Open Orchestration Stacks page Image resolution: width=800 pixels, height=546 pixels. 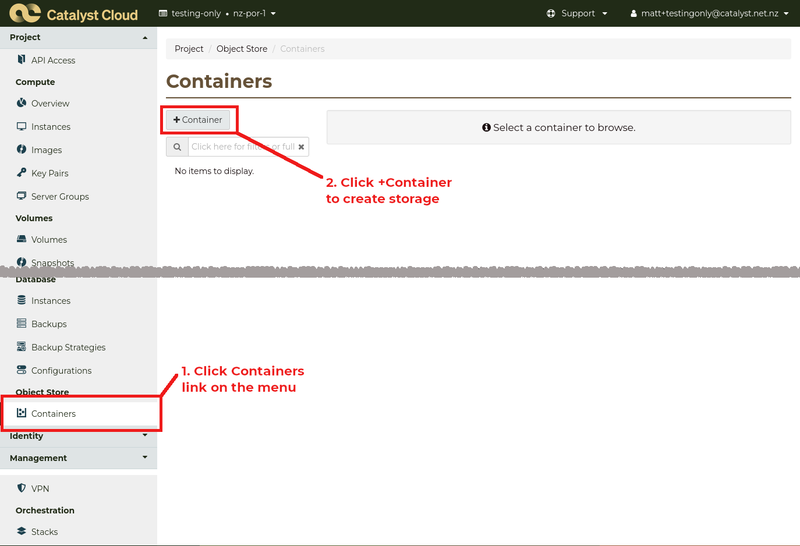coord(44,532)
